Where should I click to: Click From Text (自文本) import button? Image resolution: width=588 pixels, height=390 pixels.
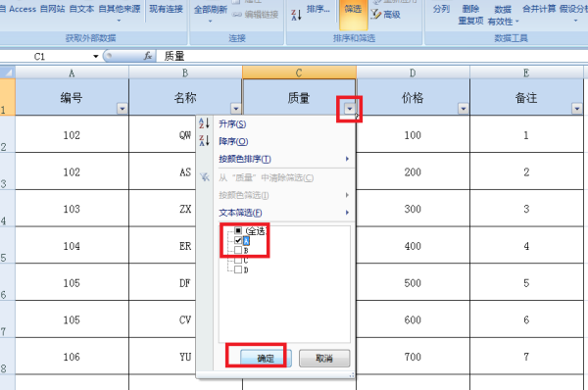click(x=81, y=9)
